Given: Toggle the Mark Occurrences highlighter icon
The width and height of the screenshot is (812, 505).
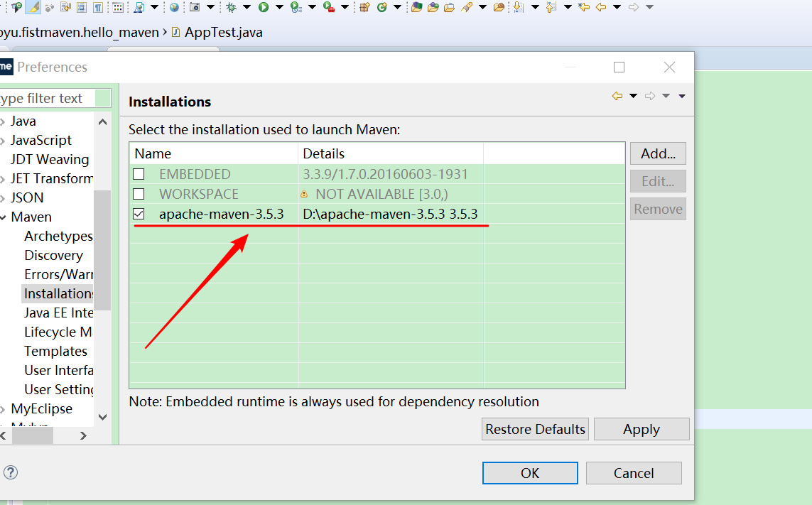Looking at the screenshot, I should [x=33, y=7].
